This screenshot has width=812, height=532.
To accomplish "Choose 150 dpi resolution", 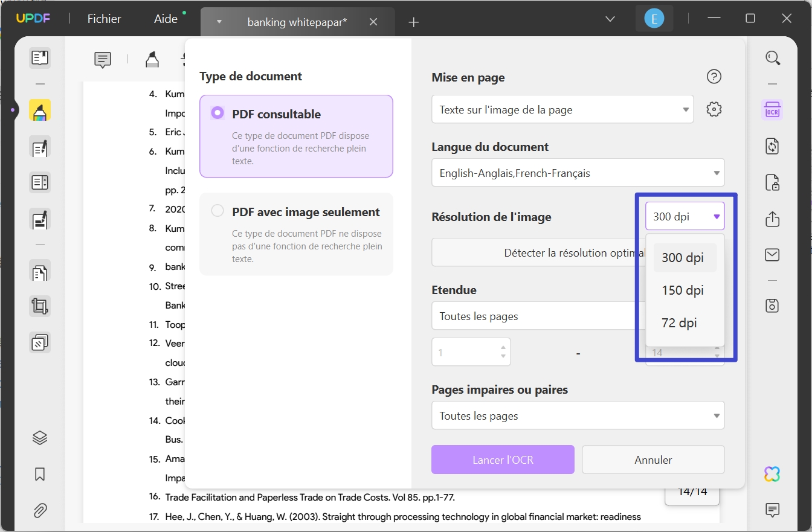I will pos(682,290).
